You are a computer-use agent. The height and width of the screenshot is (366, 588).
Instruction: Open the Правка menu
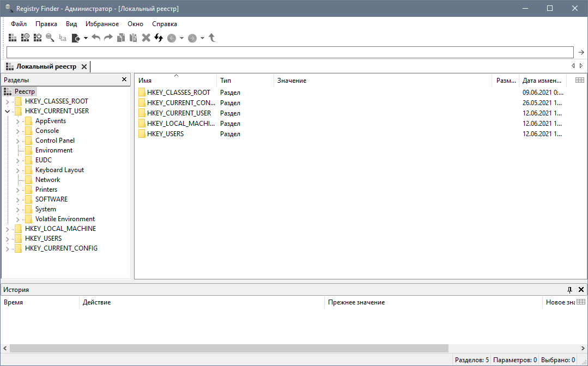tap(46, 24)
